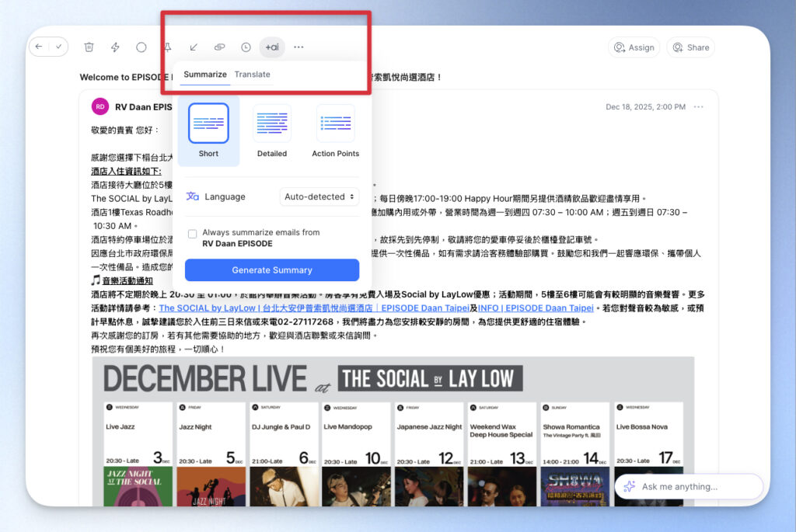Click the Ask me anything input field
Viewport: 796px width, 532px height.
coord(689,486)
